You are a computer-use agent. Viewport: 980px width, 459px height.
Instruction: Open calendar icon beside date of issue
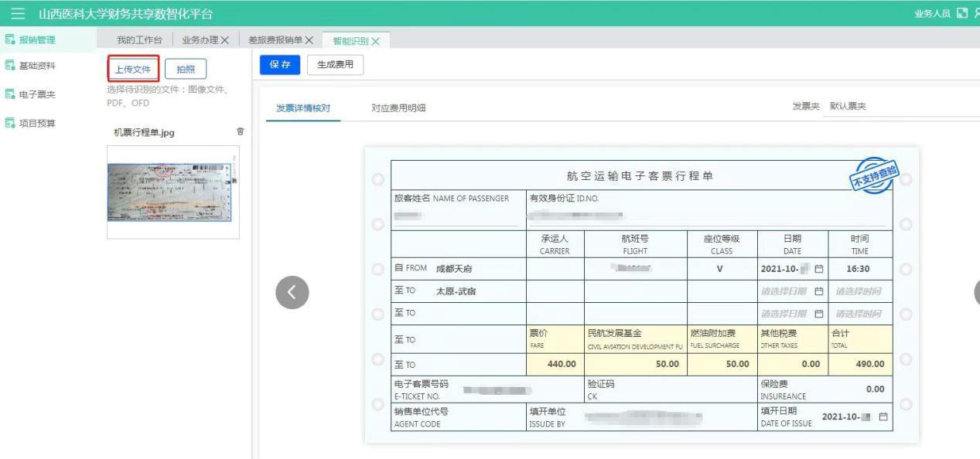(883, 416)
